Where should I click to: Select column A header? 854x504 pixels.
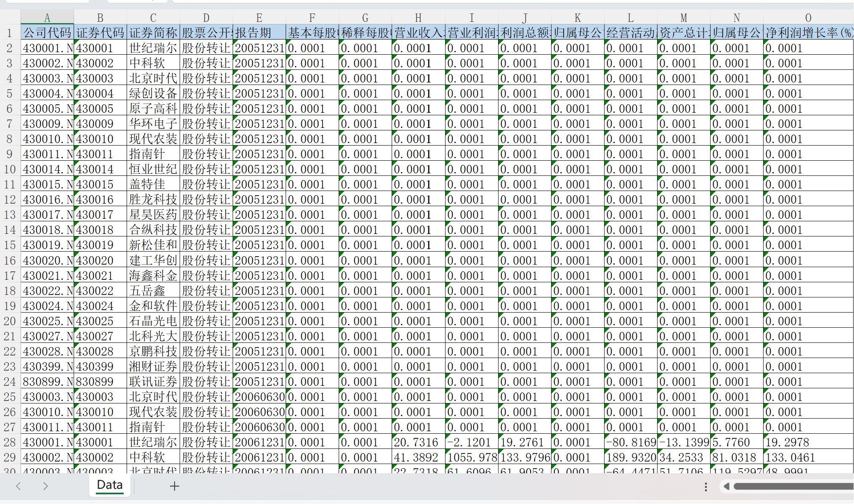coord(47,18)
